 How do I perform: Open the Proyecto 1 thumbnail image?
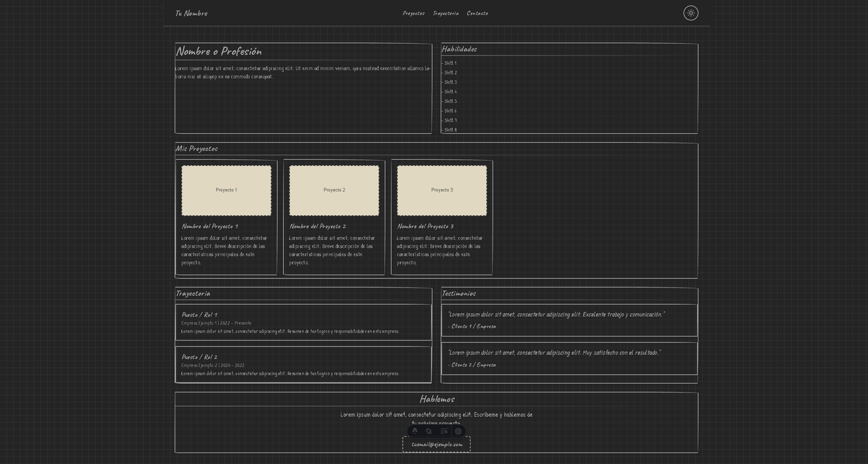(226, 190)
